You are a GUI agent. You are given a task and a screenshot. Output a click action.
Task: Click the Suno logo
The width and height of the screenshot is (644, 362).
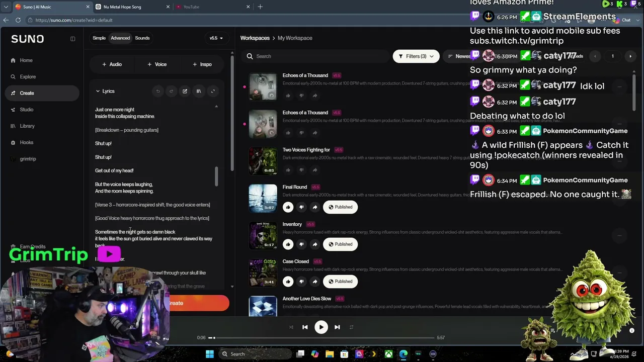(x=28, y=39)
